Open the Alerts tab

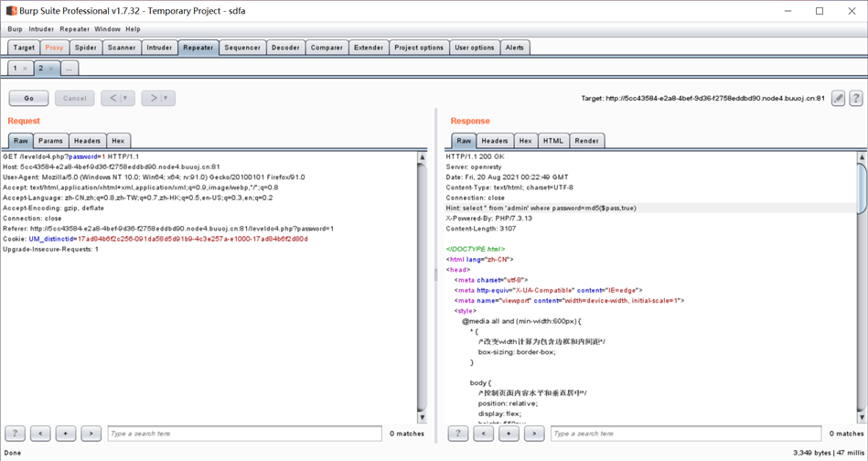(x=514, y=48)
